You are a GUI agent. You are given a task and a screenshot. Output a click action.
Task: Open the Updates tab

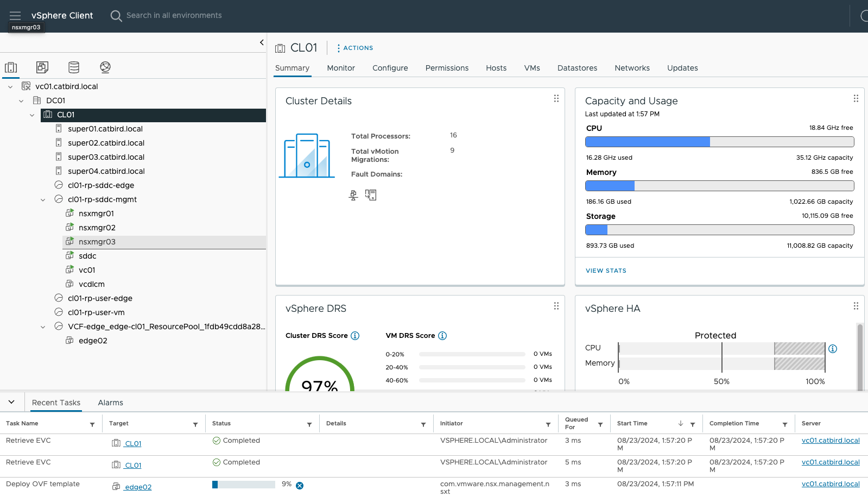[x=682, y=68]
